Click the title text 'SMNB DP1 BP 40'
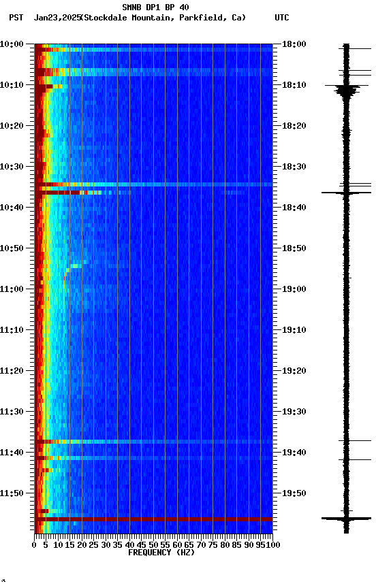Screen dimensions: 376x588 tap(155, 7)
